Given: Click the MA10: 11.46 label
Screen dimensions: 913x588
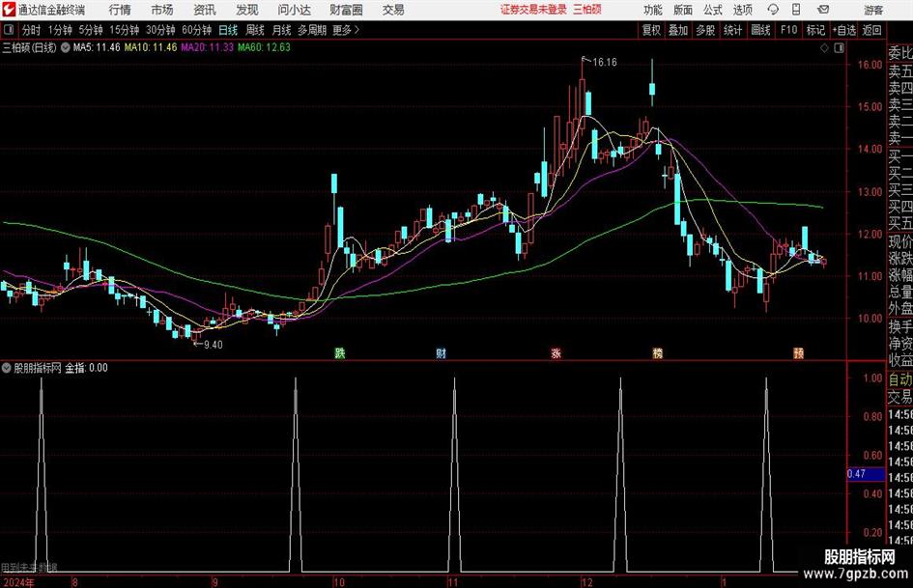Looking at the screenshot, I should 151,47.
